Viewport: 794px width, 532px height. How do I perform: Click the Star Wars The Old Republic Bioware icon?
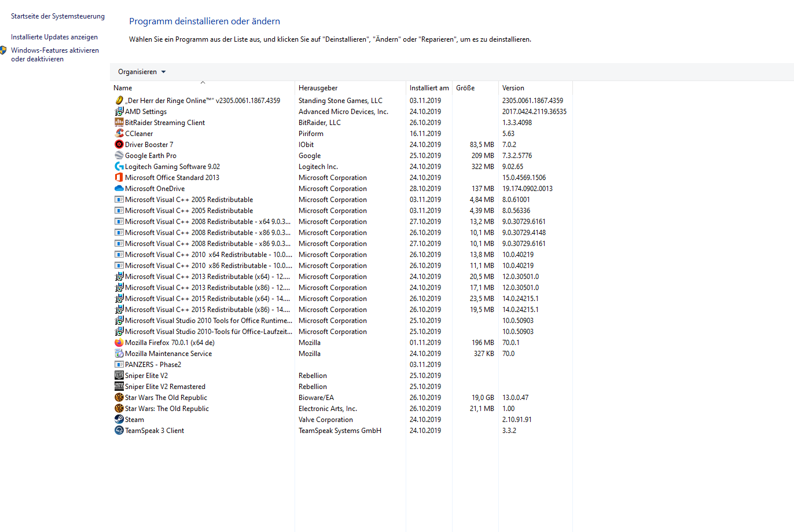click(119, 397)
